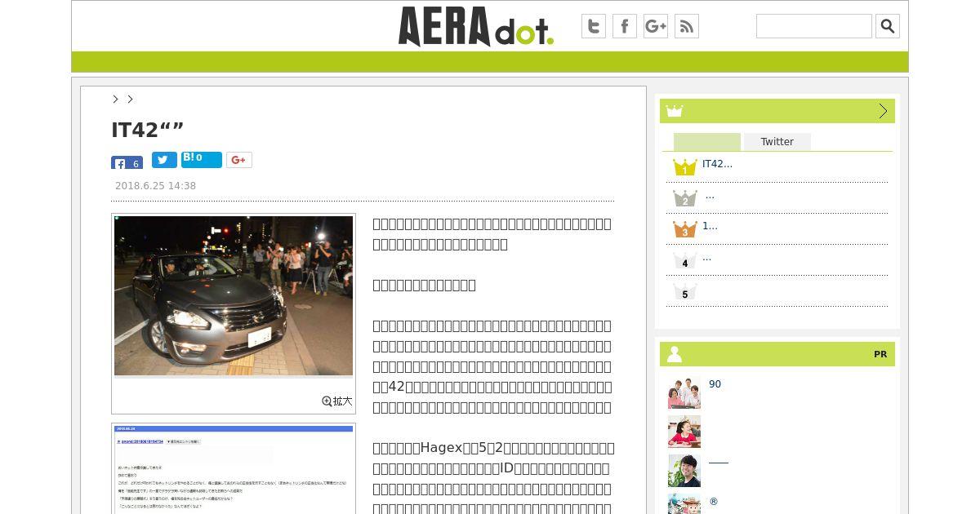Open PR item labeled 90
Screen dimensions: 980x514
(715, 384)
